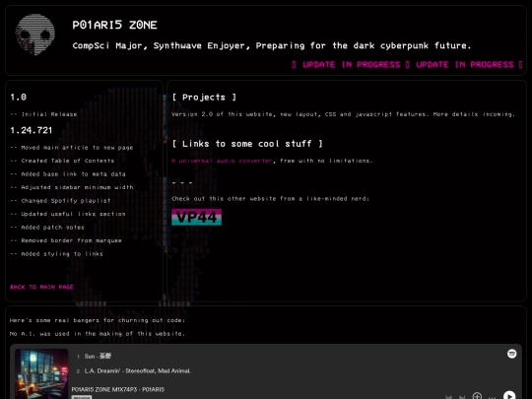Click 'Added styling to links' note
The image size is (532, 399).
tap(57, 254)
